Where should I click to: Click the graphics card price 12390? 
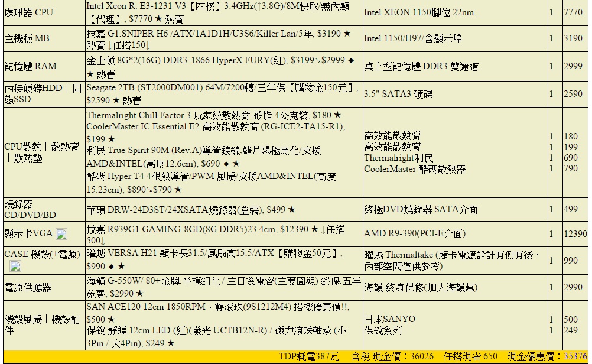point(575,234)
